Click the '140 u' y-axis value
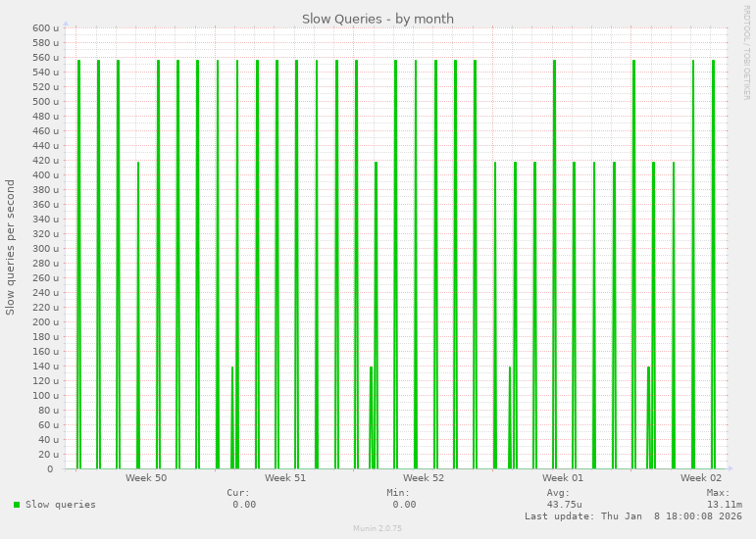This screenshot has width=756, height=539. click(x=46, y=367)
